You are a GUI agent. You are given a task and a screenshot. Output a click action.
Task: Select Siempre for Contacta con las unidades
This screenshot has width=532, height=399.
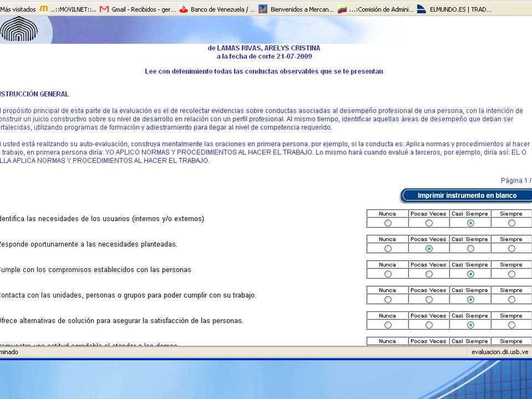click(x=511, y=299)
